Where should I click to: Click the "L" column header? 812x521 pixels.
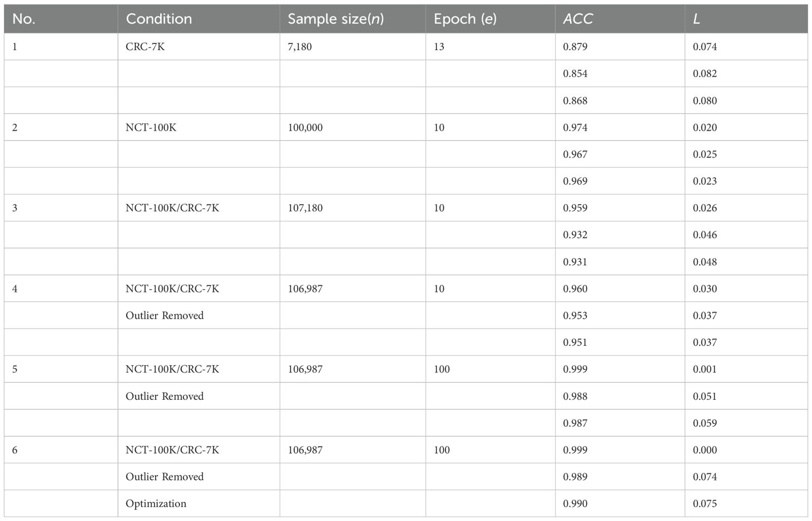point(696,19)
